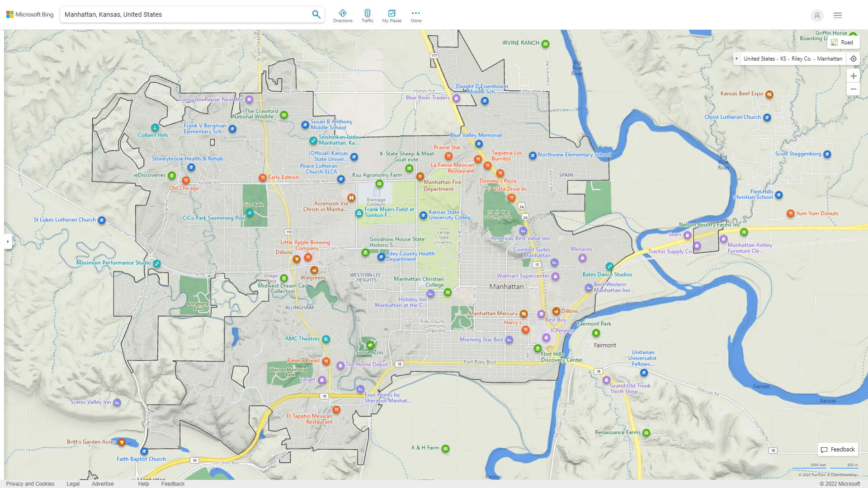Click the Feedback button

(838, 449)
